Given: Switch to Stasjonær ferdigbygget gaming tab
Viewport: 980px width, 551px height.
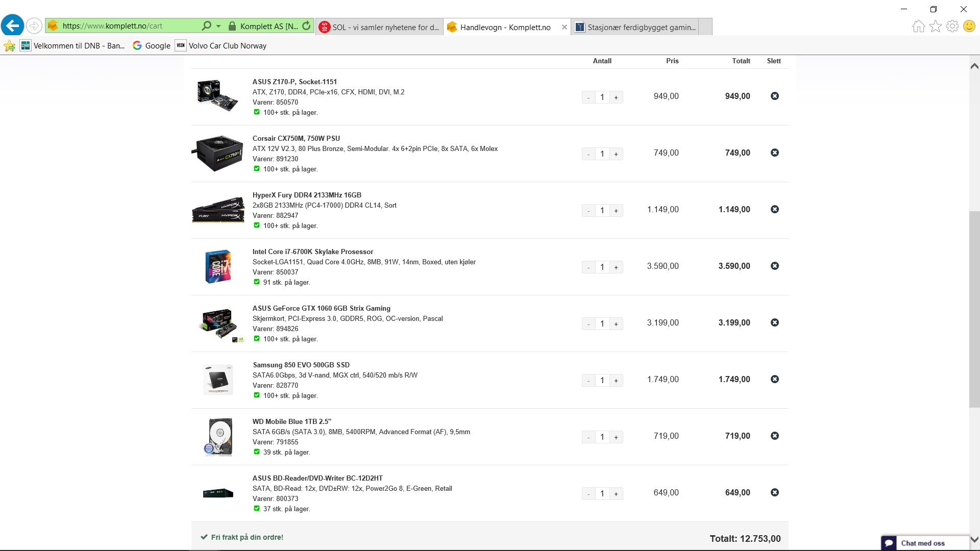Looking at the screenshot, I should [635, 27].
